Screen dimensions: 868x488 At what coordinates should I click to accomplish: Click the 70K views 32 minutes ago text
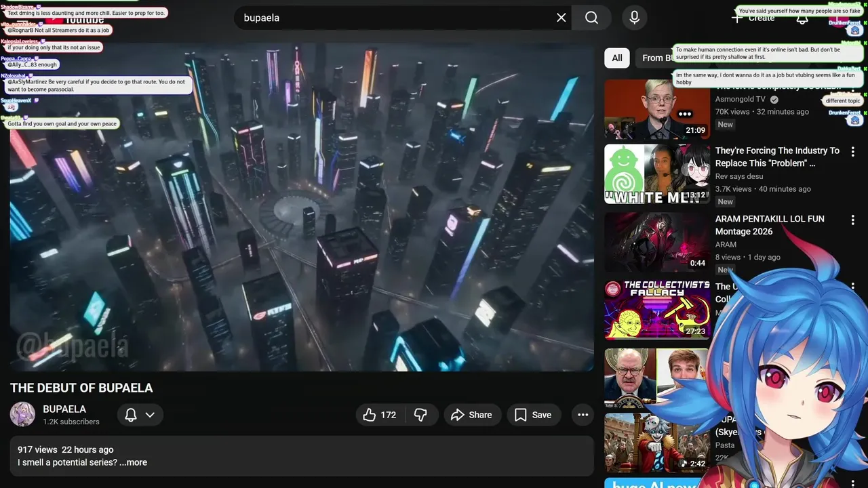tap(762, 112)
